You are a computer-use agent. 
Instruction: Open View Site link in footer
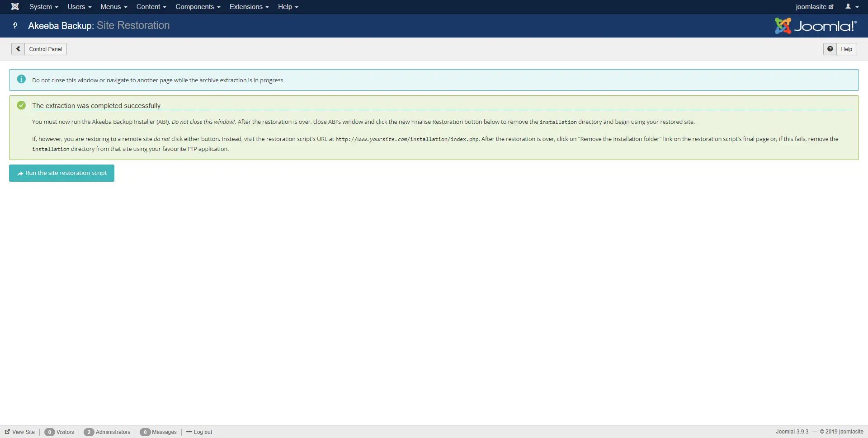[20, 432]
